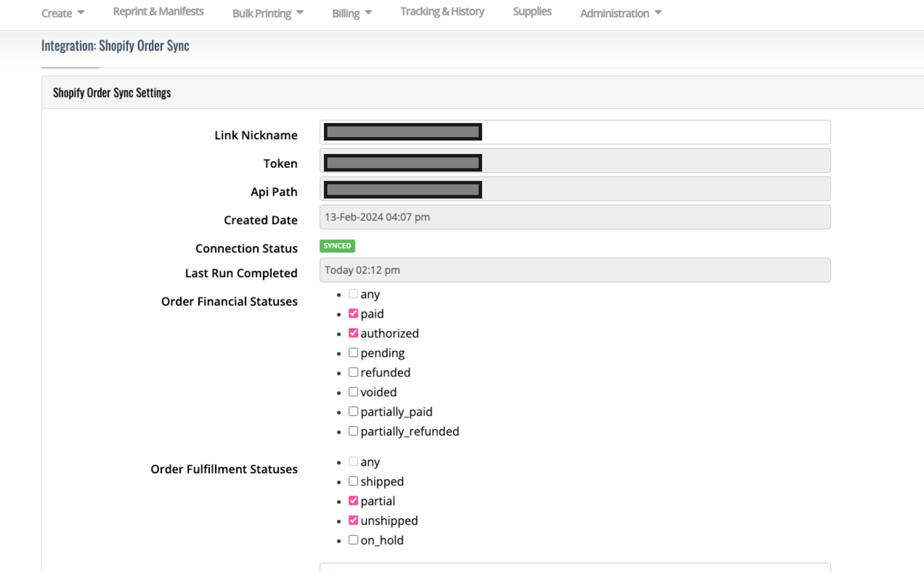Uncheck the 'authorized' financial status
Screen dimensions: 924x572
pyautogui.click(x=353, y=333)
